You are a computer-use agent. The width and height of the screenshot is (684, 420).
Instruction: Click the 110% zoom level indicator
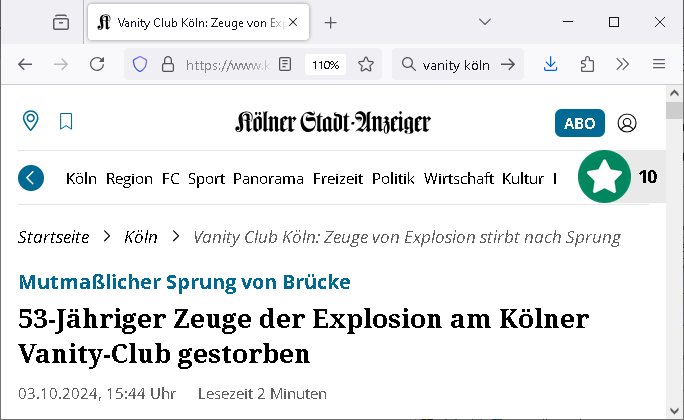[325, 64]
